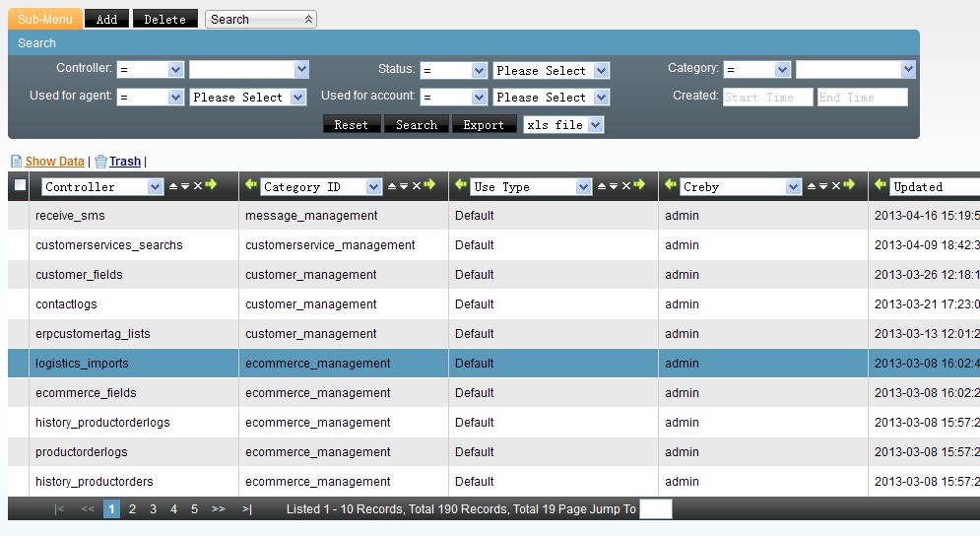Click the Trash bin icon

[x=100, y=162]
